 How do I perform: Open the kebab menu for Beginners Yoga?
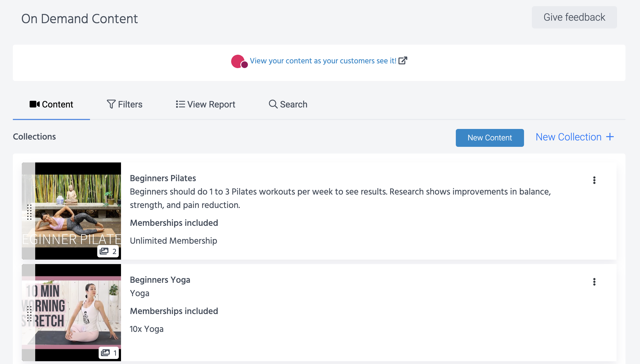pyautogui.click(x=594, y=282)
